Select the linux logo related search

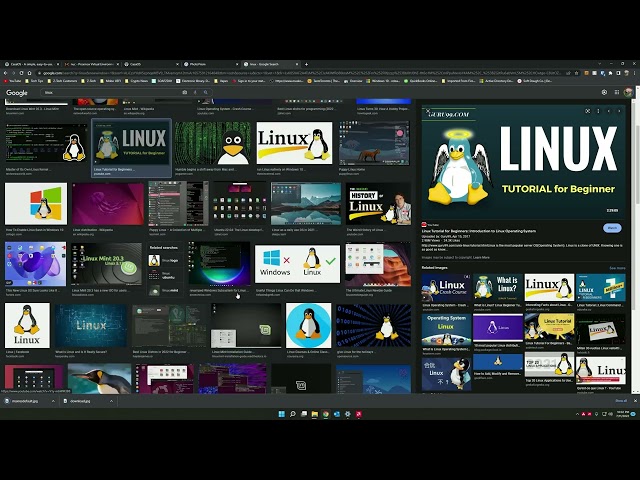coord(165,260)
